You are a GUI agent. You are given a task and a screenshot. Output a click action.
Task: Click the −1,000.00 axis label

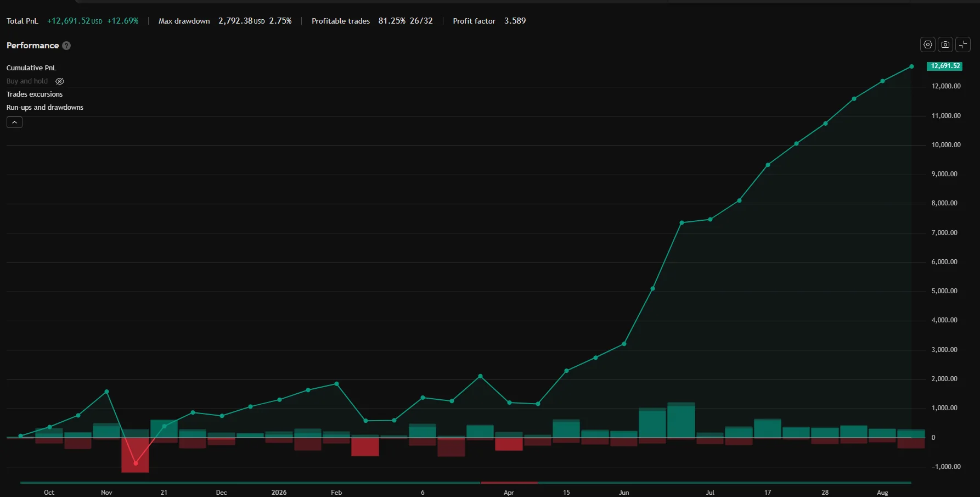[946, 467]
